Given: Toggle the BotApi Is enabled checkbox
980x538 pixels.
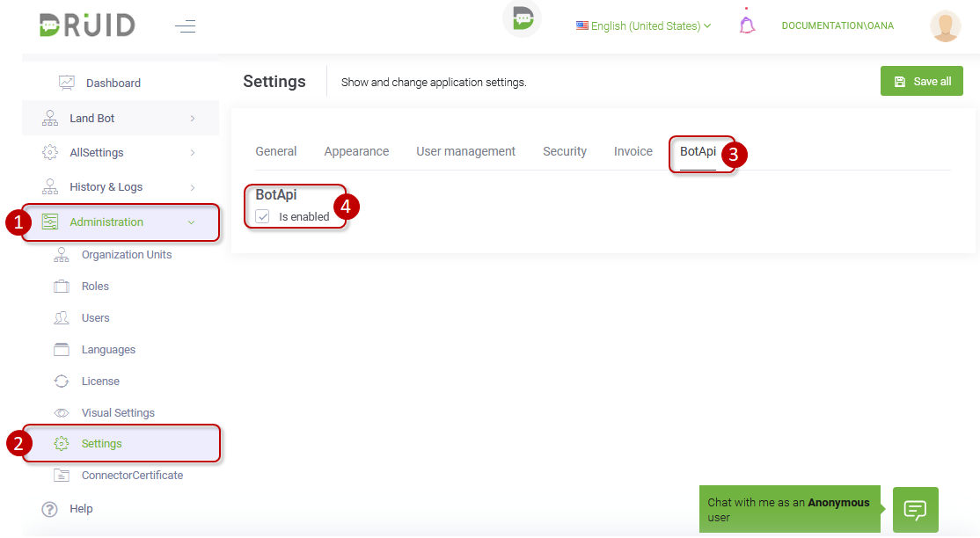Looking at the screenshot, I should [x=262, y=217].
